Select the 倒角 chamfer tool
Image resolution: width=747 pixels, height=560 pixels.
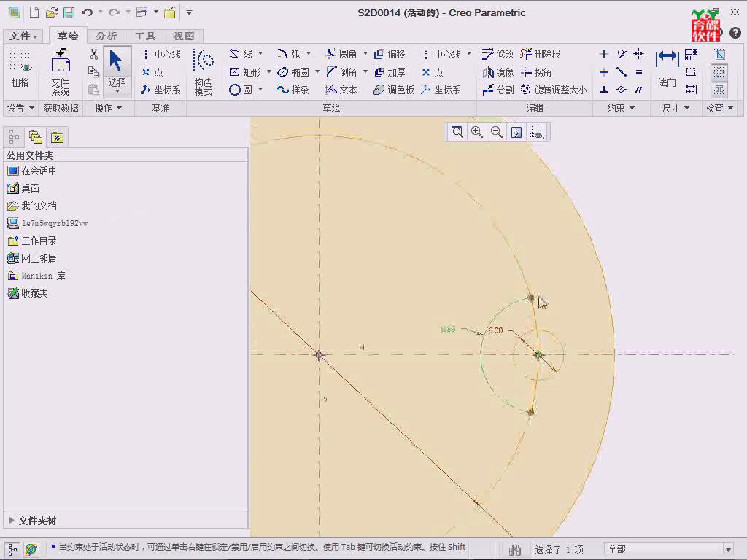click(x=341, y=72)
